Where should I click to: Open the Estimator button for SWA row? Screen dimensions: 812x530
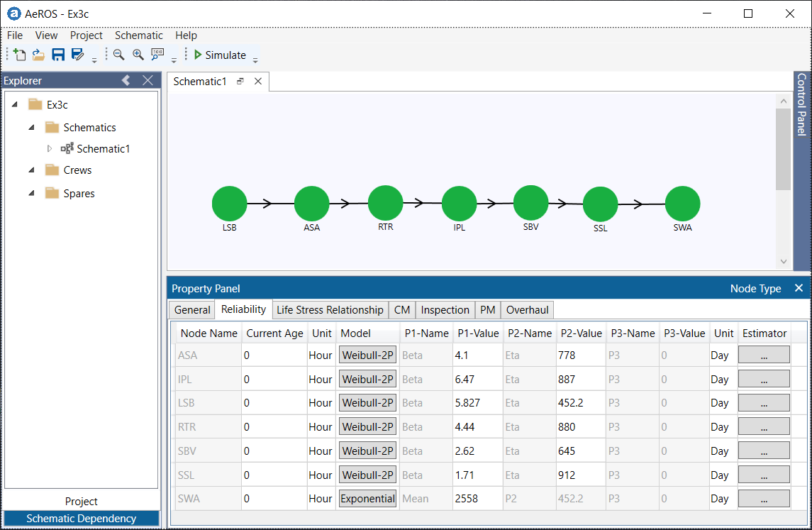point(764,498)
